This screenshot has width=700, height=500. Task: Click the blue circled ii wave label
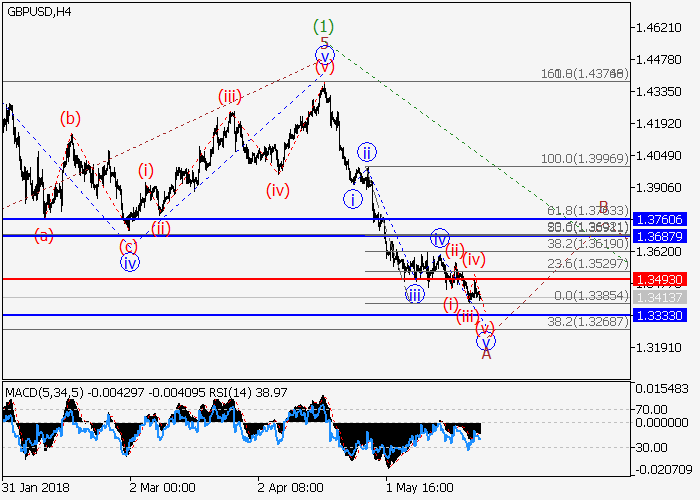(367, 153)
